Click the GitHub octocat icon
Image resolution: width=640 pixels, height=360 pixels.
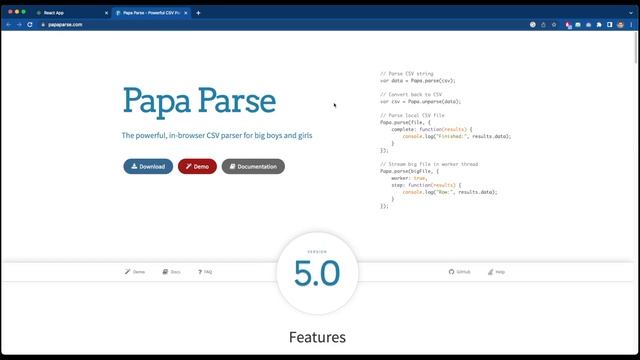pos(451,271)
